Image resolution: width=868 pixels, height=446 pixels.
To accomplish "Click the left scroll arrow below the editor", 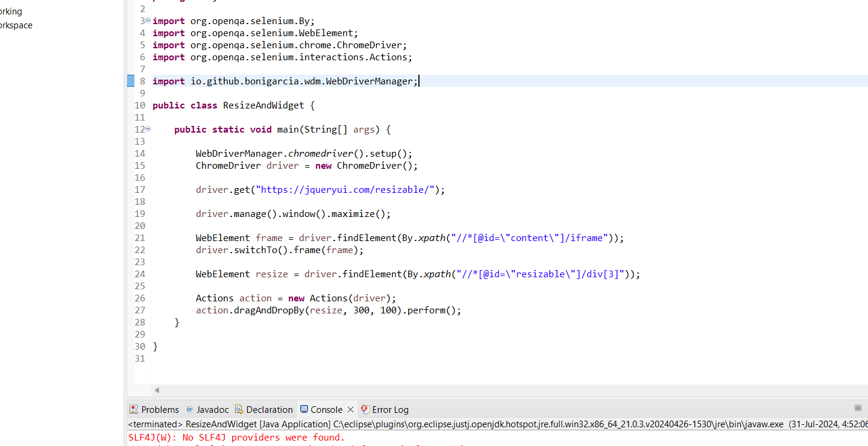I will pos(157,390).
